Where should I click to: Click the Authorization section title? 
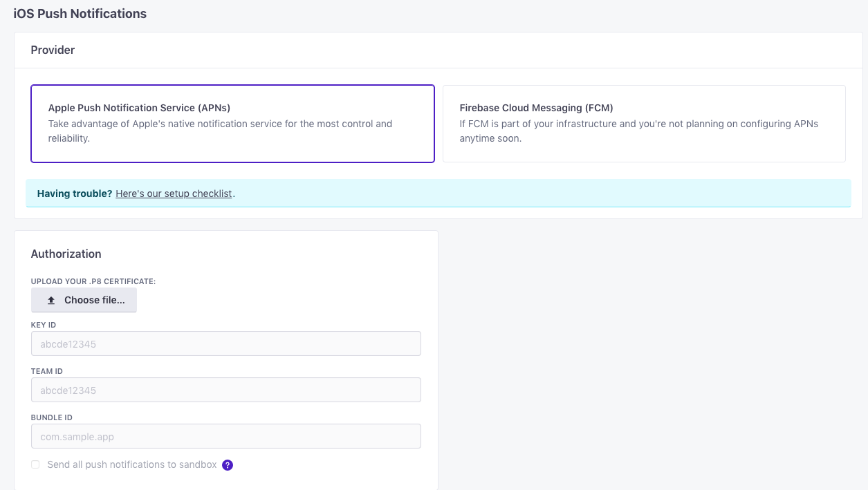[66, 254]
